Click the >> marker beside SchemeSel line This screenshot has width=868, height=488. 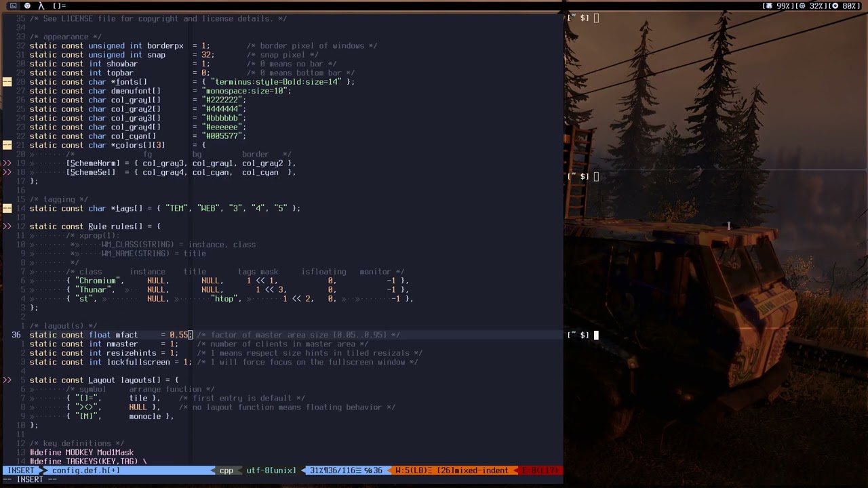(7, 172)
